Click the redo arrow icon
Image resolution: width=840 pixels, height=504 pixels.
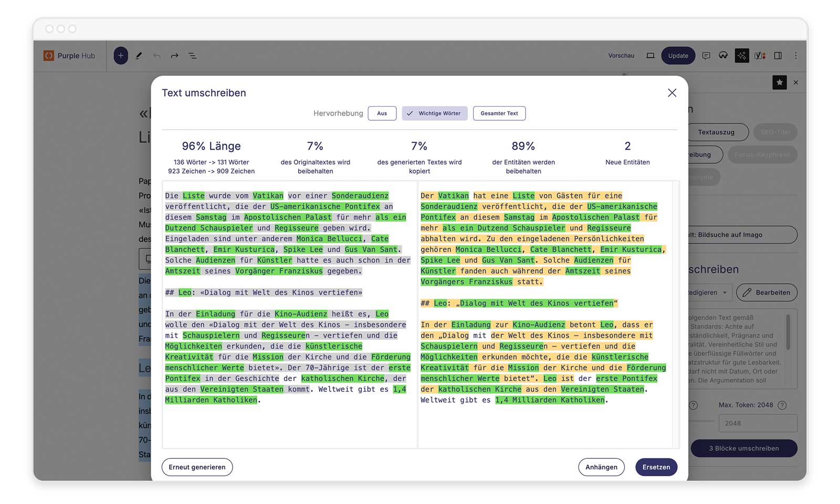(174, 56)
